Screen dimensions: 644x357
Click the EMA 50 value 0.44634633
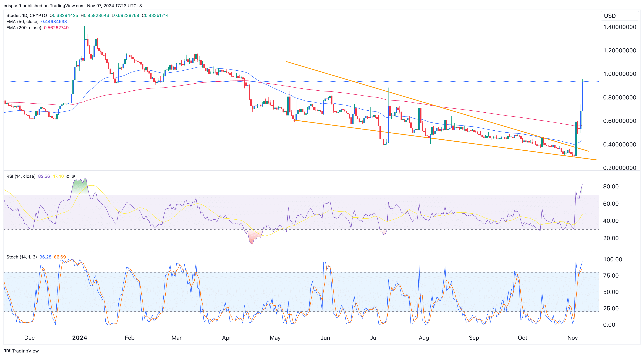[x=54, y=21]
